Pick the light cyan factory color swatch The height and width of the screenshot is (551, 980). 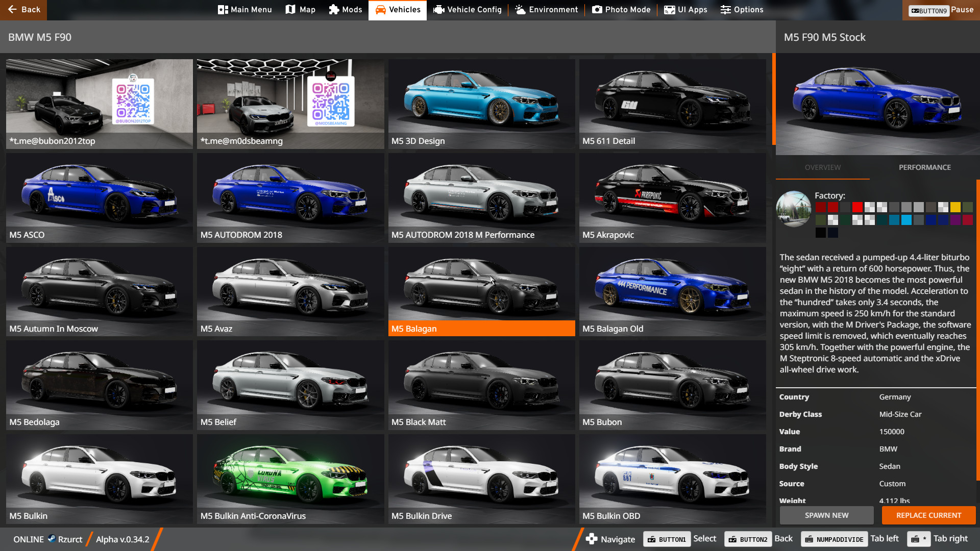point(906,220)
